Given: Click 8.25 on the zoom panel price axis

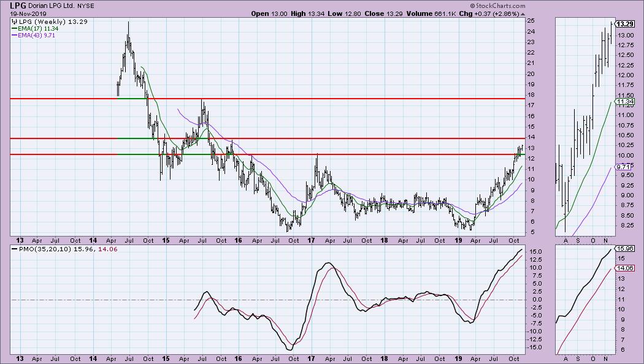Looking at the screenshot, I should (626, 226).
